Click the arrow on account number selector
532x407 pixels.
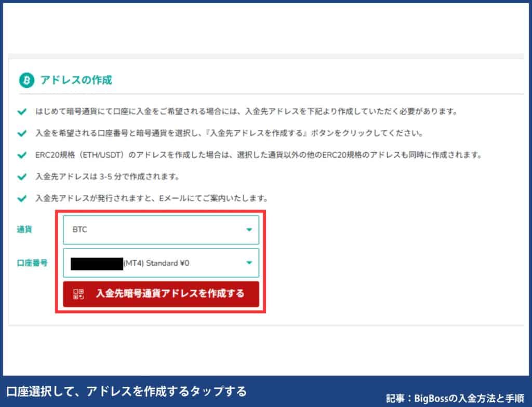click(249, 263)
